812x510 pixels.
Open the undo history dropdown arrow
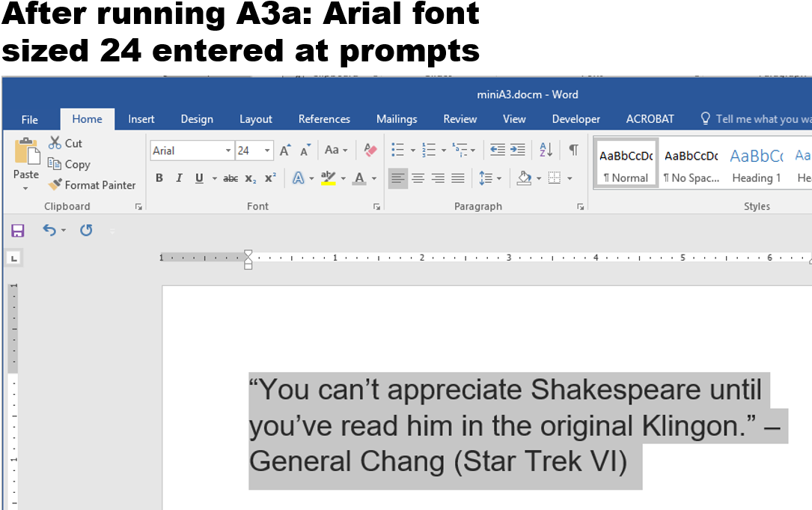click(x=64, y=230)
